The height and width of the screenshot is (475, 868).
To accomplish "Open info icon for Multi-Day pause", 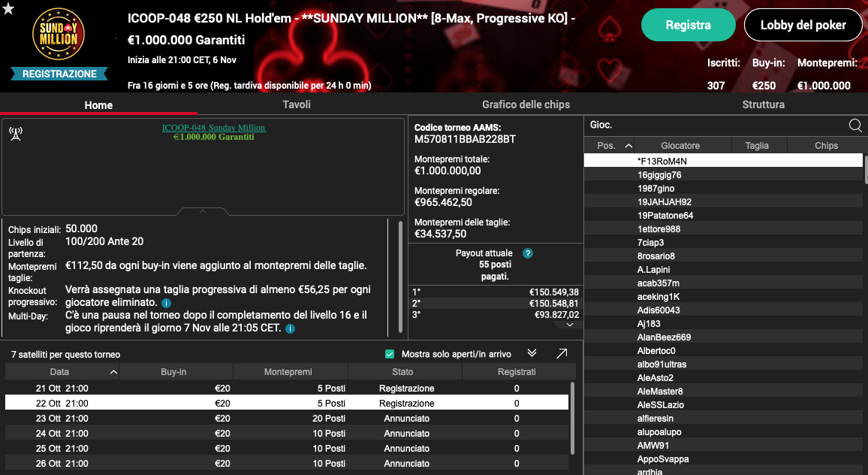I will tap(290, 328).
